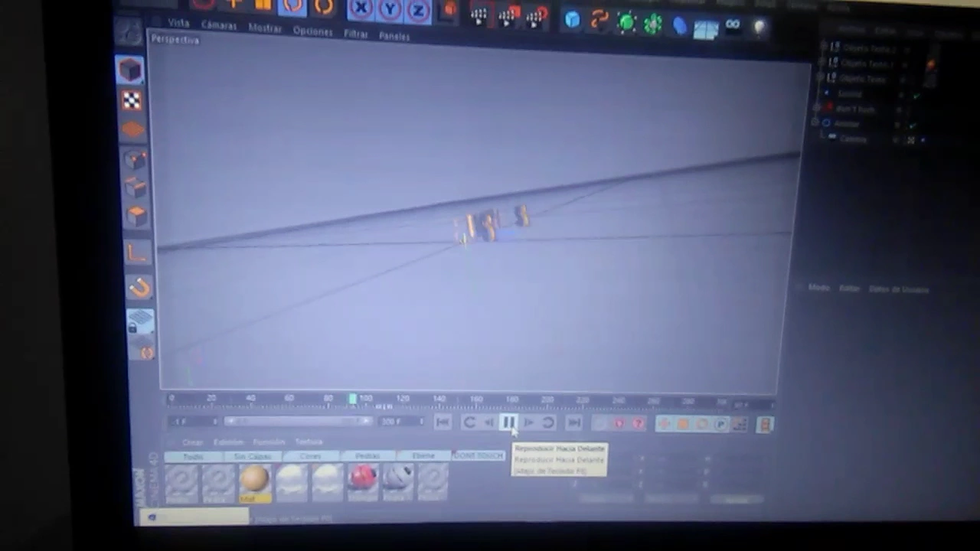Viewport: 980px width, 551px height.
Task: Add a blue cube primitive object
Action: [572, 21]
